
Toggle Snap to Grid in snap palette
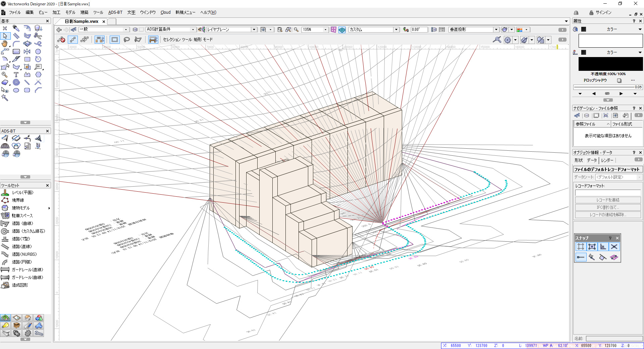[581, 247]
